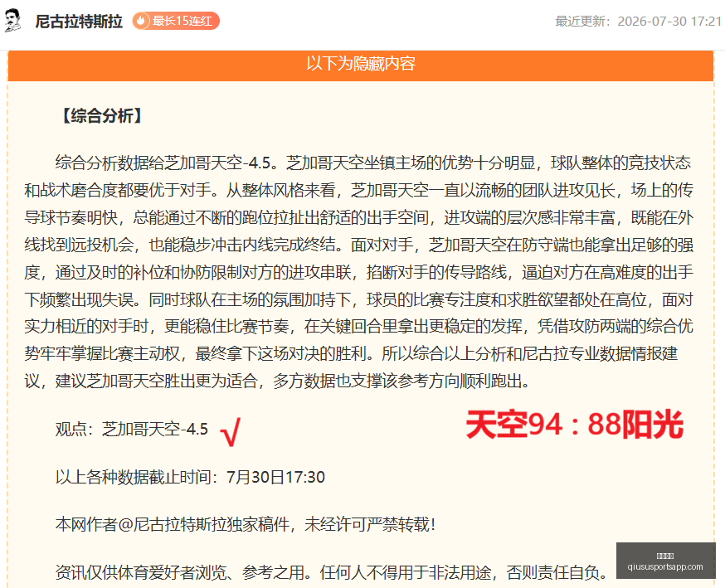Select the copyright line 本网作者@尼古拉特斯拉独家稿件
Image resolution: width=725 pixels, height=588 pixels.
pyautogui.click(x=246, y=524)
